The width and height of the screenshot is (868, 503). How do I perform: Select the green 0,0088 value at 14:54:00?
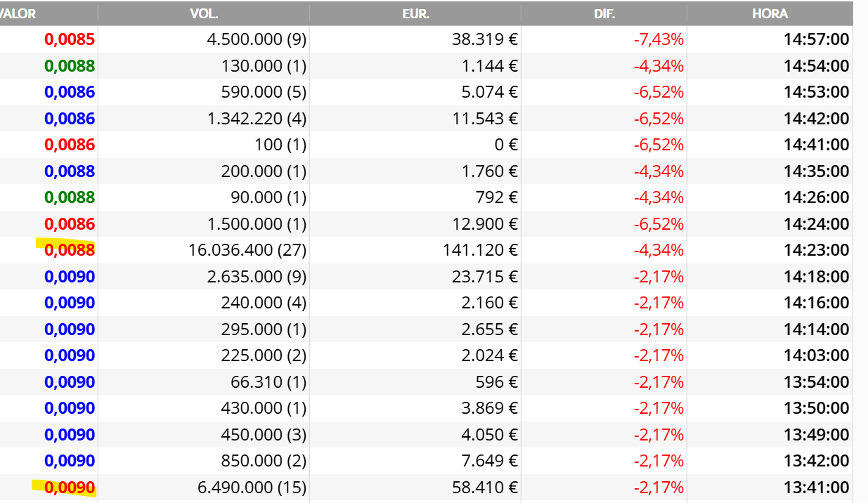[x=70, y=66]
